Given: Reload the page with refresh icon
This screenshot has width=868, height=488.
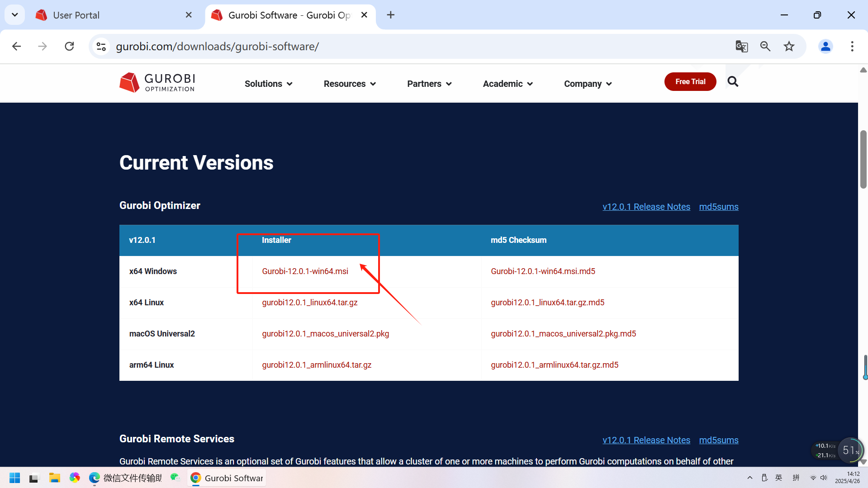Looking at the screenshot, I should click(x=69, y=46).
